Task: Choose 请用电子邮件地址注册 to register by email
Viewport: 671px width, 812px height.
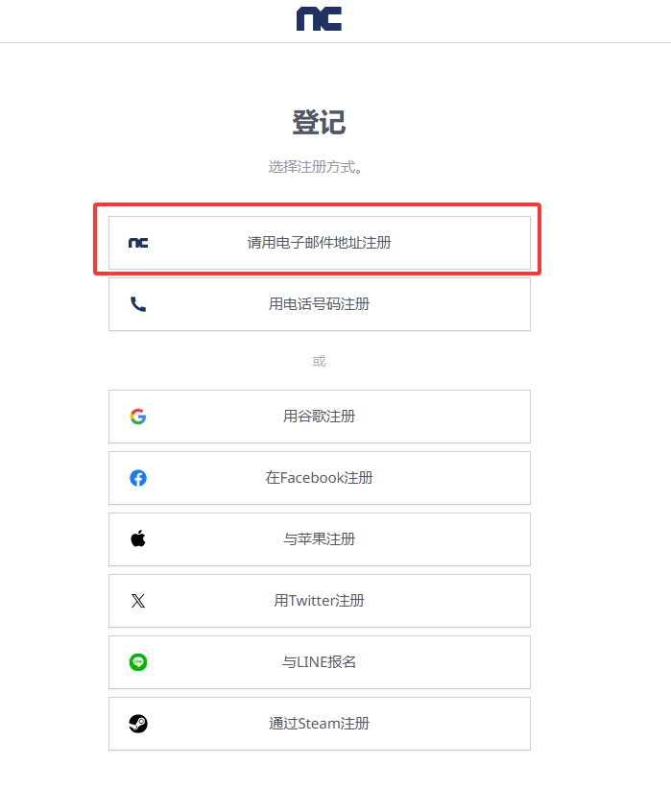Action: (320, 243)
